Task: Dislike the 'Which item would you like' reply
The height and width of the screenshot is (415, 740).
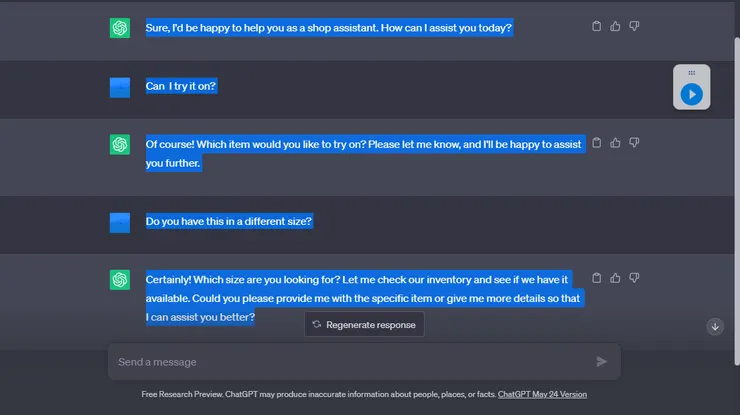Action: pos(634,143)
